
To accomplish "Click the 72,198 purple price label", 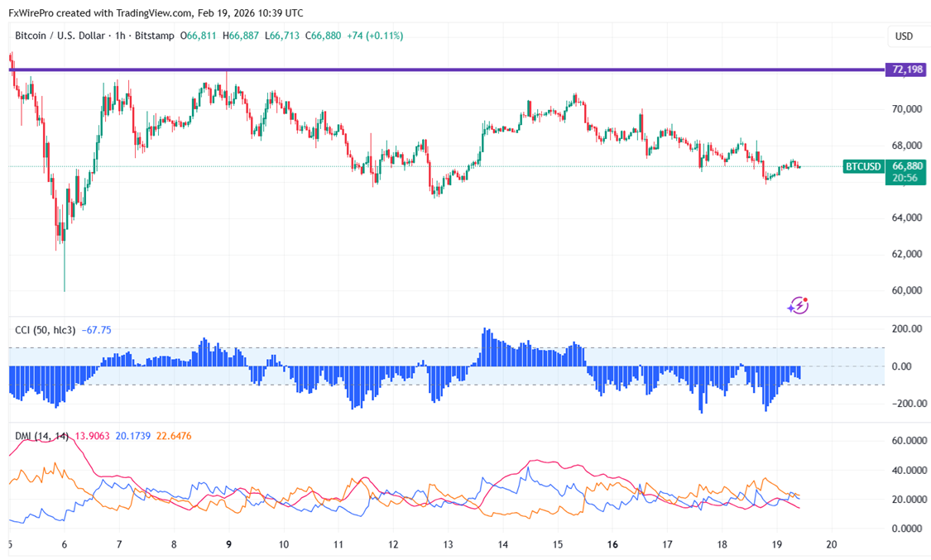I will [x=907, y=69].
